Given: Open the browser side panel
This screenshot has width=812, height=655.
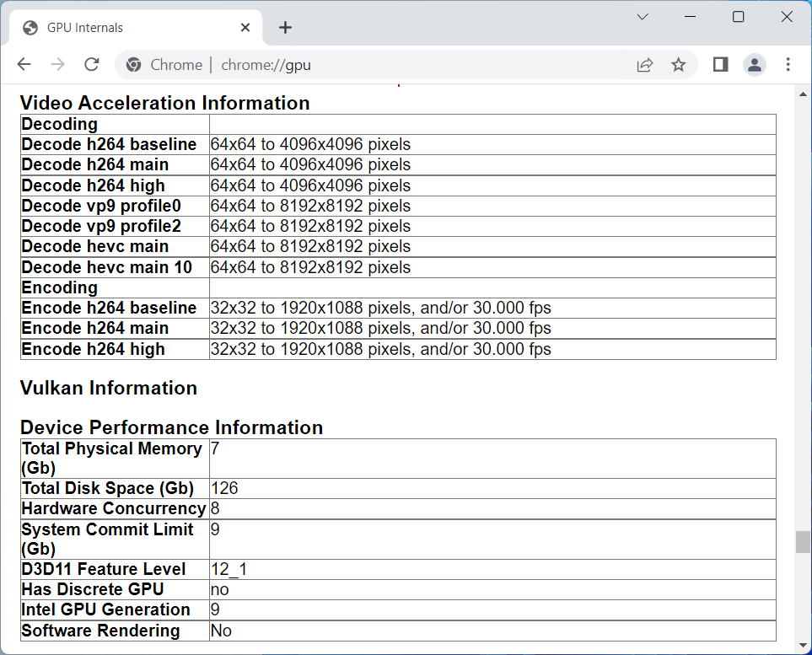Looking at the screenshot, I should point(720,65).
